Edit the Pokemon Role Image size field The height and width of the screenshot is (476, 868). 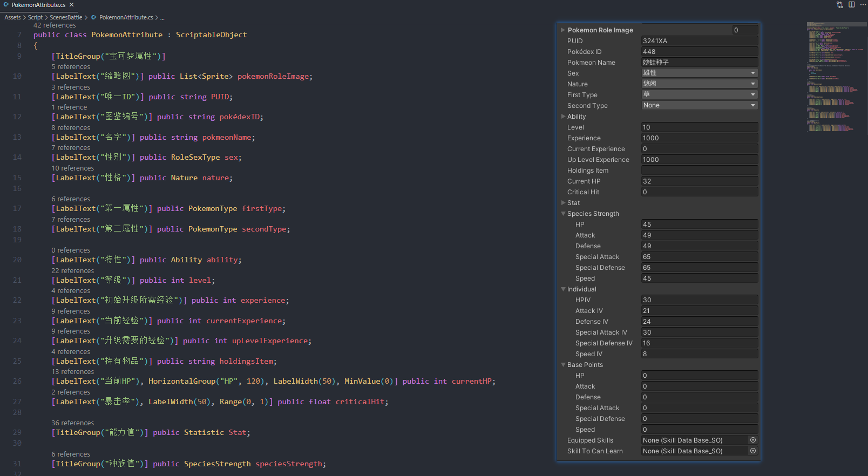(745, 30)
